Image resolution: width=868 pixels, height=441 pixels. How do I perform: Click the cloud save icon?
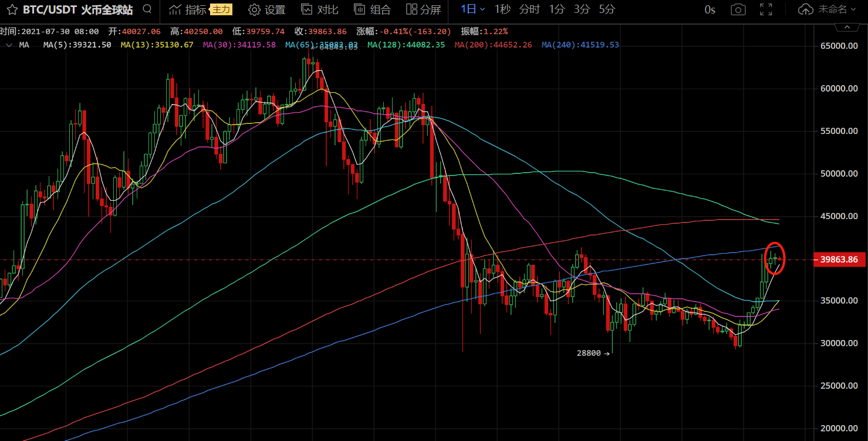click(x=806, y=9)
